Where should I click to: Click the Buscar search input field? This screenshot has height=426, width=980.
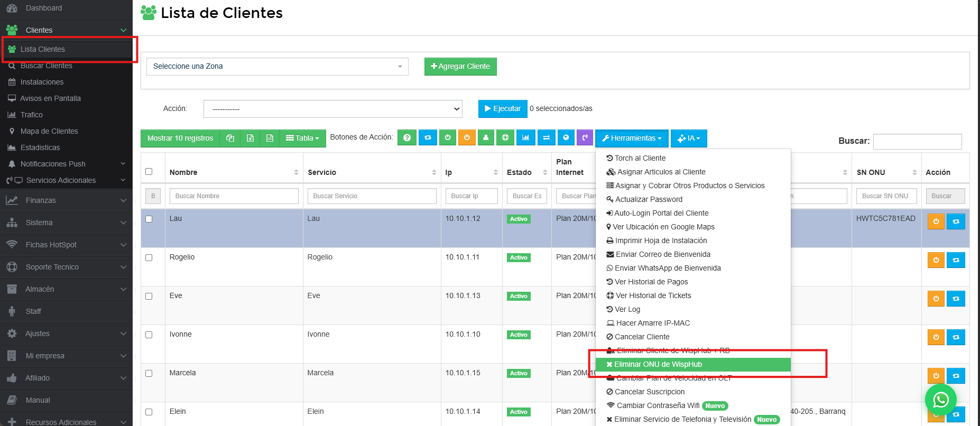(x=917, y=141)
